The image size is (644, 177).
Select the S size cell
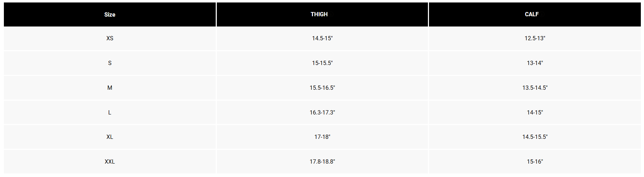pos(110,63)
